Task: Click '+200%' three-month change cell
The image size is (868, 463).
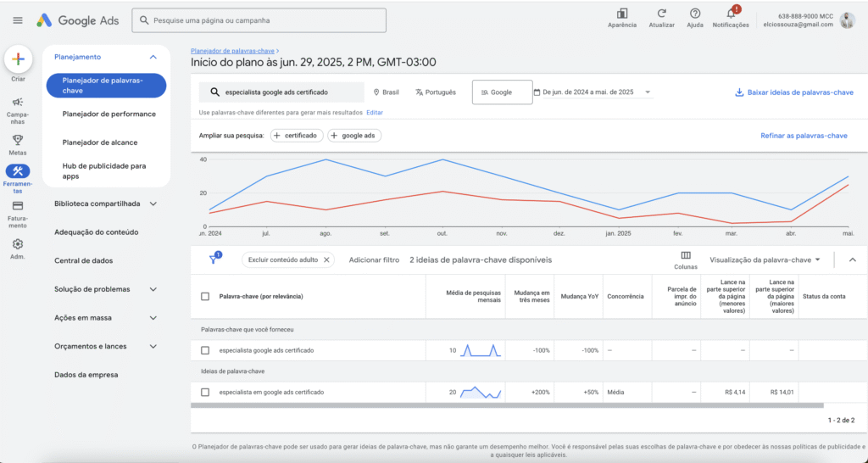Action: [540, 392]
